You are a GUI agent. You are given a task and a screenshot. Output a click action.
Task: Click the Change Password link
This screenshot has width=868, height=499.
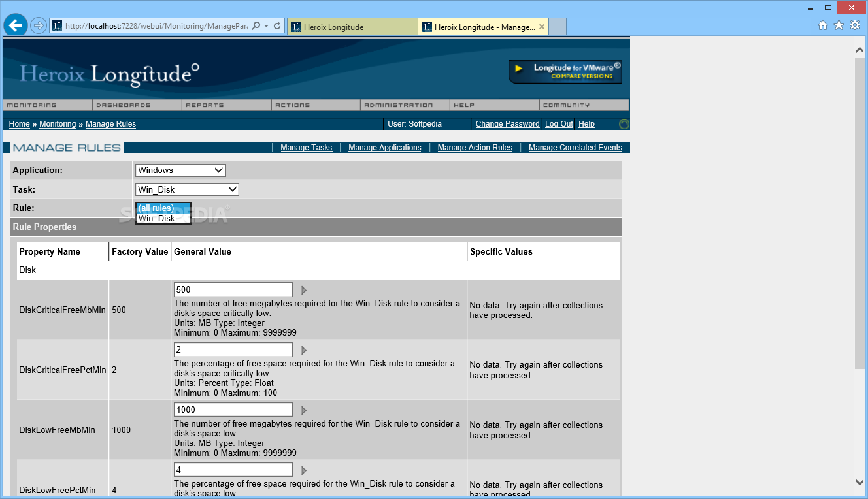pyautogui.click(x=507, y=124)
